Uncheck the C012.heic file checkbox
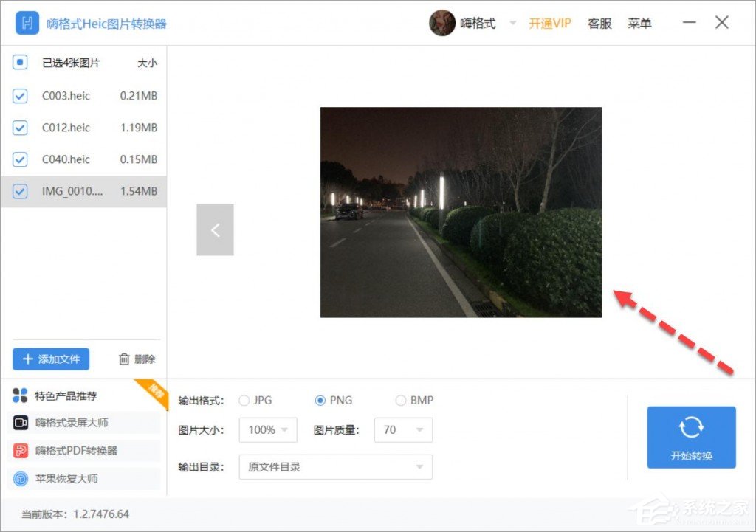The width and height of the screenshot is (756, 532). (x=20, y=127)
